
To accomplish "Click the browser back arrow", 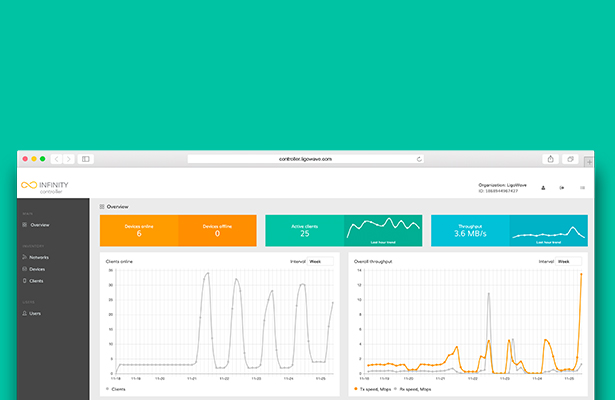I will point(57,159).
